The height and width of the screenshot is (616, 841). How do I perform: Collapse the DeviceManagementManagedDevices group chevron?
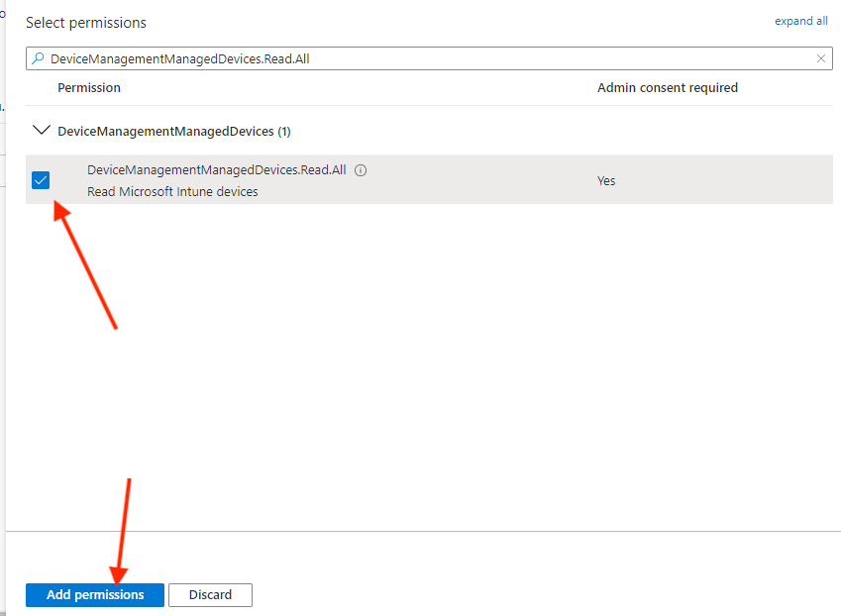41,130
